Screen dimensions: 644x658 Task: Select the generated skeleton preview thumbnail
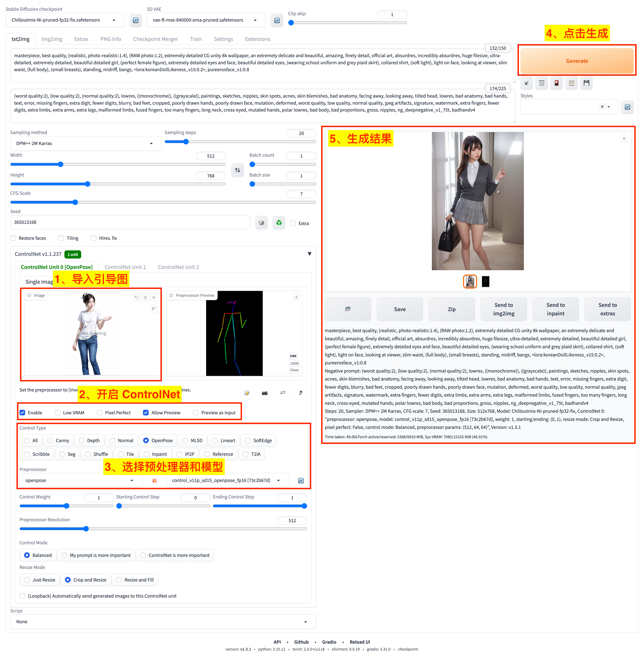(485, 281)
